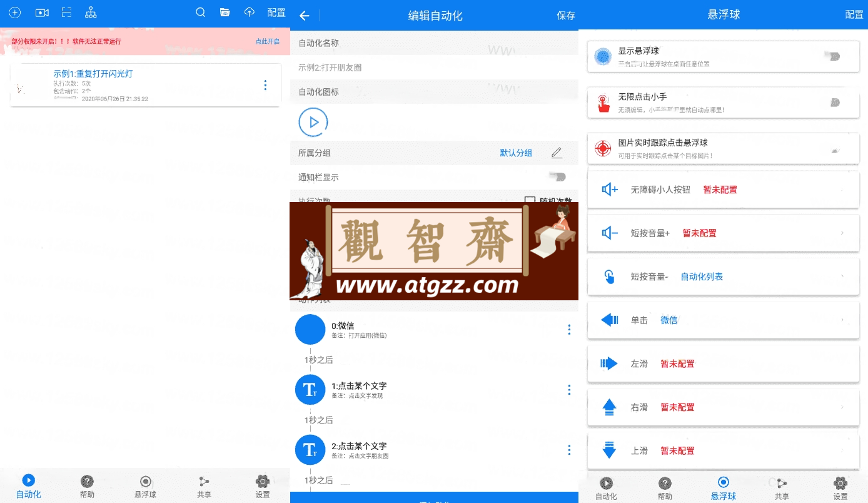Open the three-dot menu on the 示例1 card
Image resolution: width=868 pixels, height=503 pixels.
[x=266, y=85]
